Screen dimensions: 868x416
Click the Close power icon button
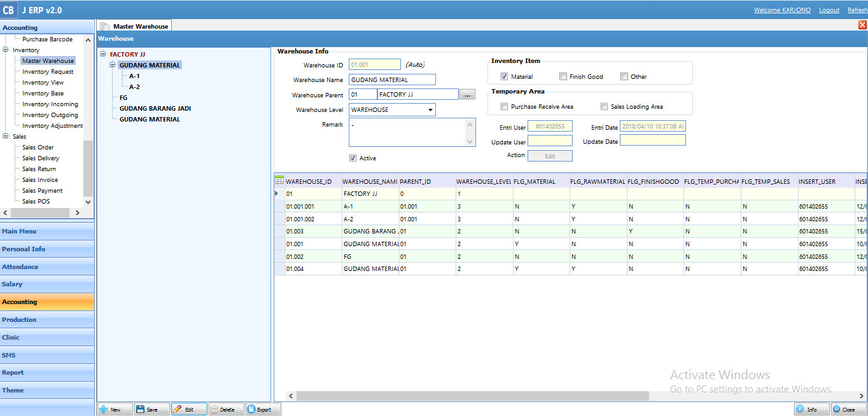click(x=837, y=410)
